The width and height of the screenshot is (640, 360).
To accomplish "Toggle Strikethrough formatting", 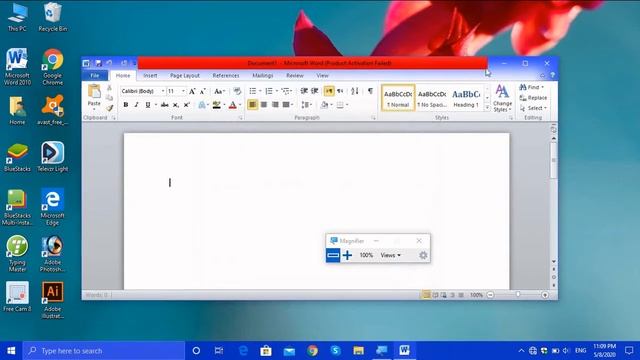I will click(x=164, y=105).
